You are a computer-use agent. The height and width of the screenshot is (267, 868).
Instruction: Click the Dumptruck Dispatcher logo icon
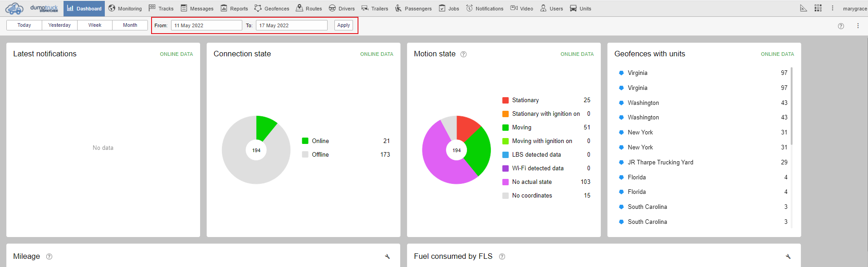pos(15,9)
